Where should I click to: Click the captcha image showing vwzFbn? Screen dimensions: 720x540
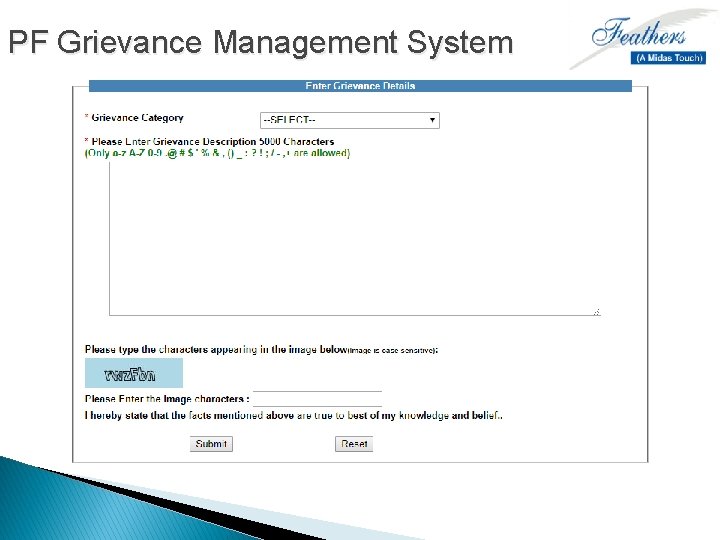coord(134,373)
